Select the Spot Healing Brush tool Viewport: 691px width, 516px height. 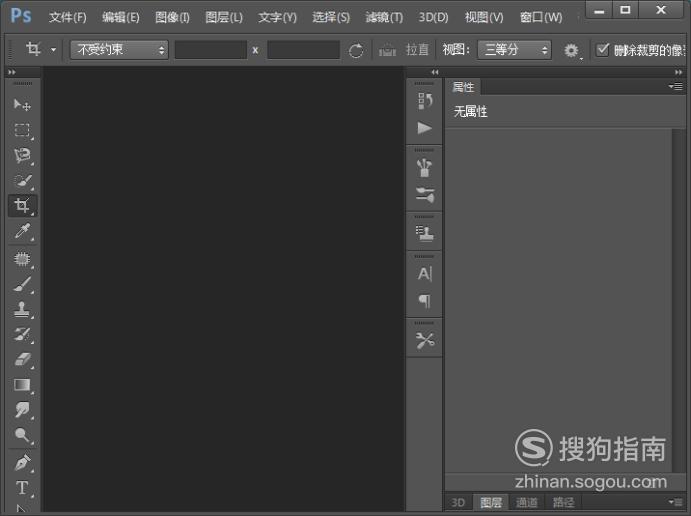(x=22, y=259)
